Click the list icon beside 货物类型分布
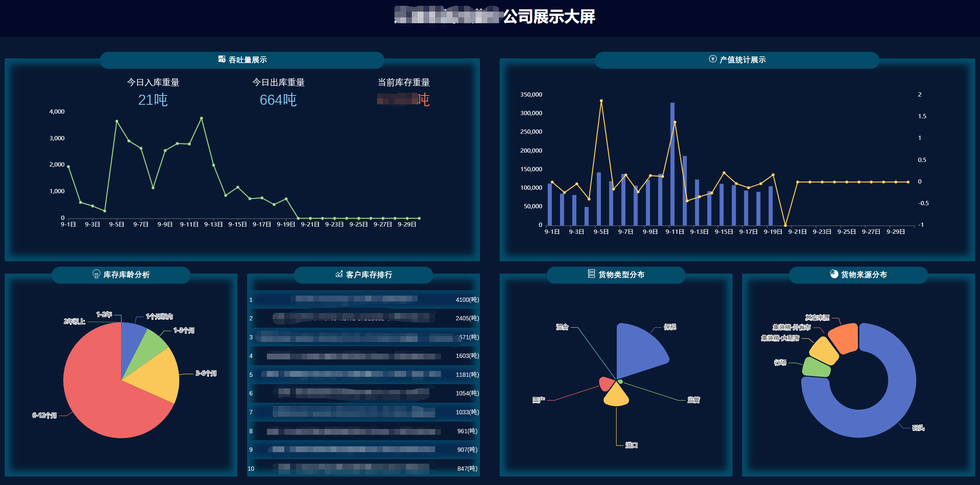980x485 pixels. tap(591, 274)
